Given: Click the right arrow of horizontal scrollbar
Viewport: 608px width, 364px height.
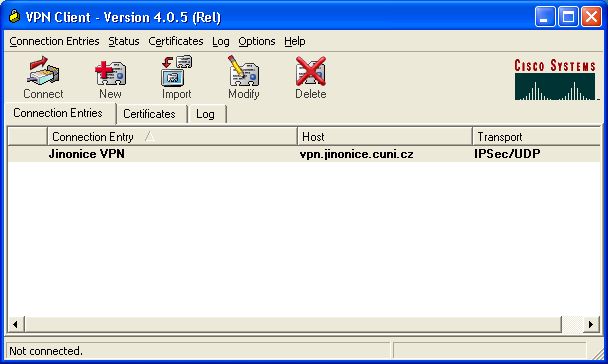Looking at the screenshot, I should (x=591, y=324).
